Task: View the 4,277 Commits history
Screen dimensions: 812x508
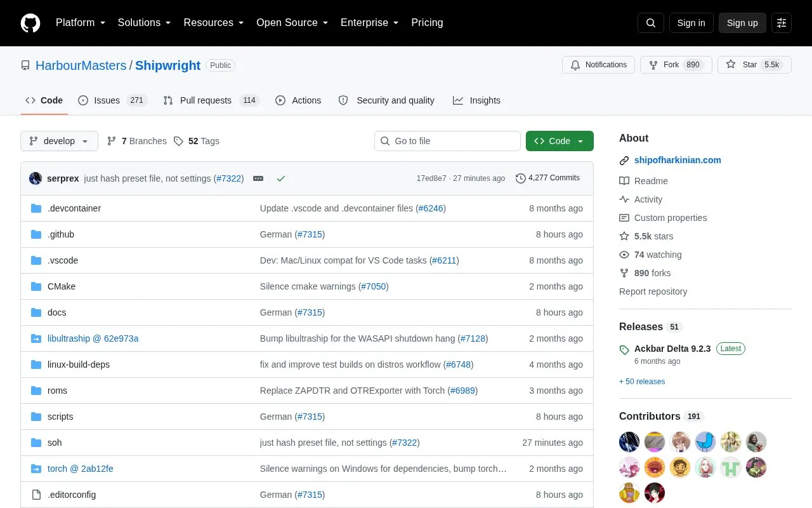Action: click(547, 178)
